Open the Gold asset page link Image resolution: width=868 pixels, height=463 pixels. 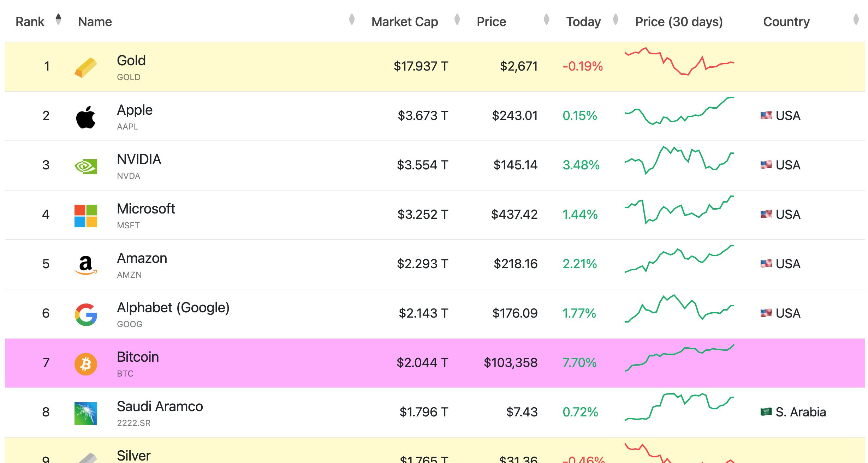pyautogui.click(x=131, y=61)
